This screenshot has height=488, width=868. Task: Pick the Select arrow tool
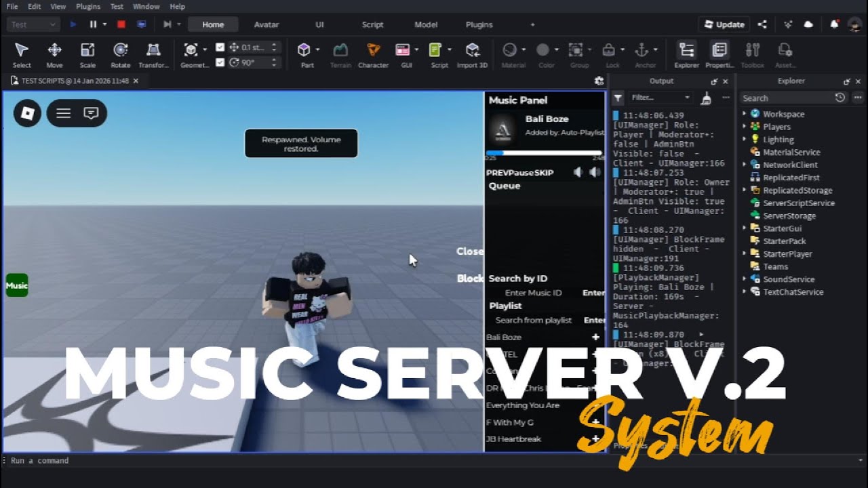pyautogui.click(x=22, y=55)
